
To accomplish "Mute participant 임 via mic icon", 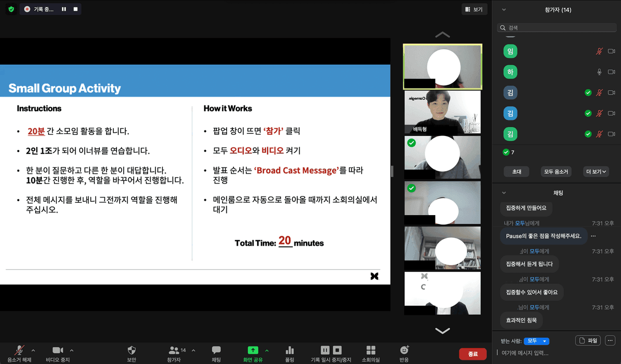I will point(599,51).
